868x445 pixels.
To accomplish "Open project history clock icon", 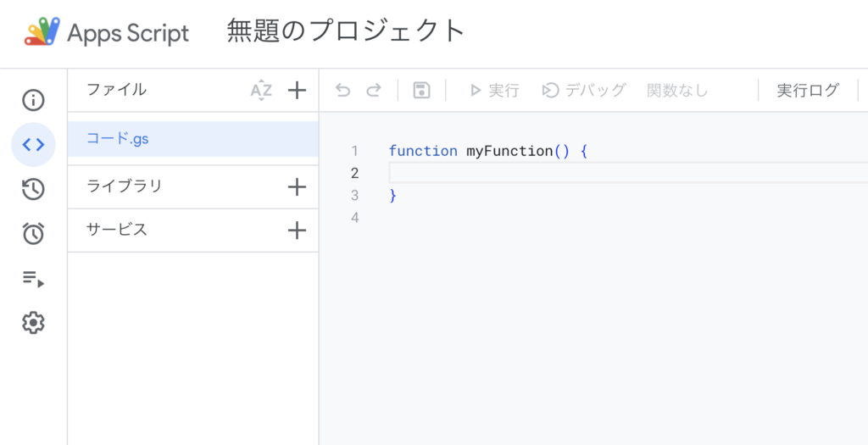I will (33, 189).
